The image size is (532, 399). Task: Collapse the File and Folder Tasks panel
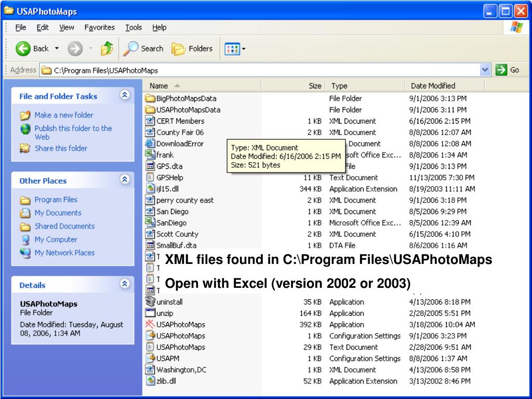pos(124,96)
